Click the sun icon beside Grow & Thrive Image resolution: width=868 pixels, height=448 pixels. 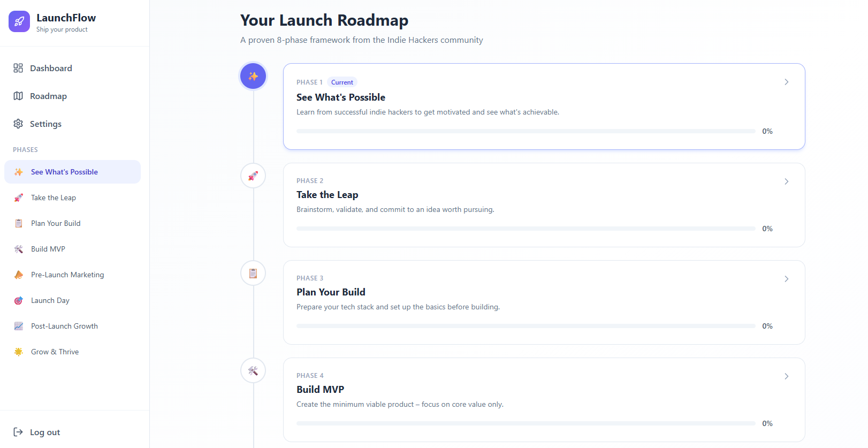click(18, 352)
